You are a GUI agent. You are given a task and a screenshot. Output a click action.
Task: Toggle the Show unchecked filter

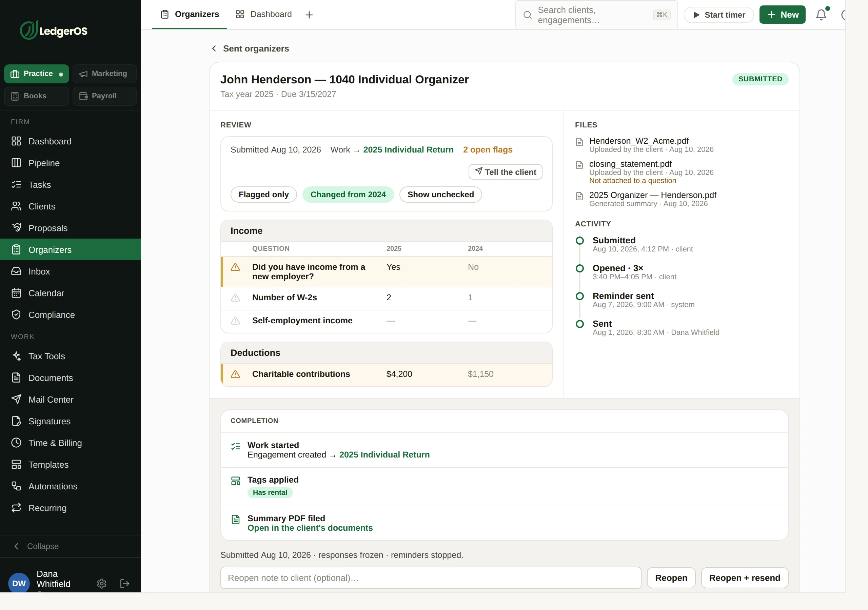click(440, 194)
